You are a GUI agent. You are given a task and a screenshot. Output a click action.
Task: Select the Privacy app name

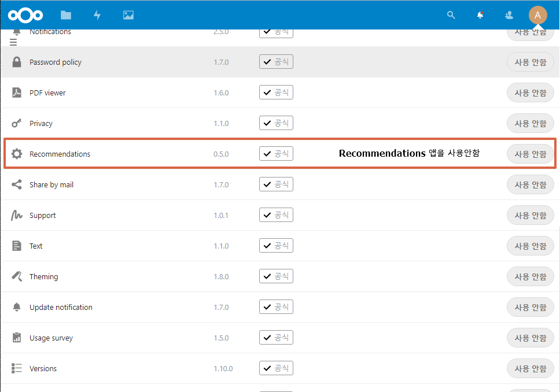pos(40,124)
